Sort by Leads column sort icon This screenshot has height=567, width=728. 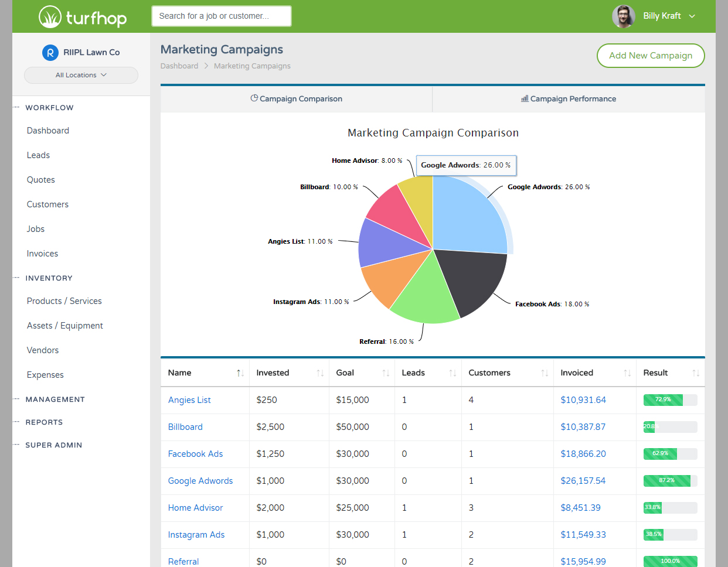coord(453,373)
